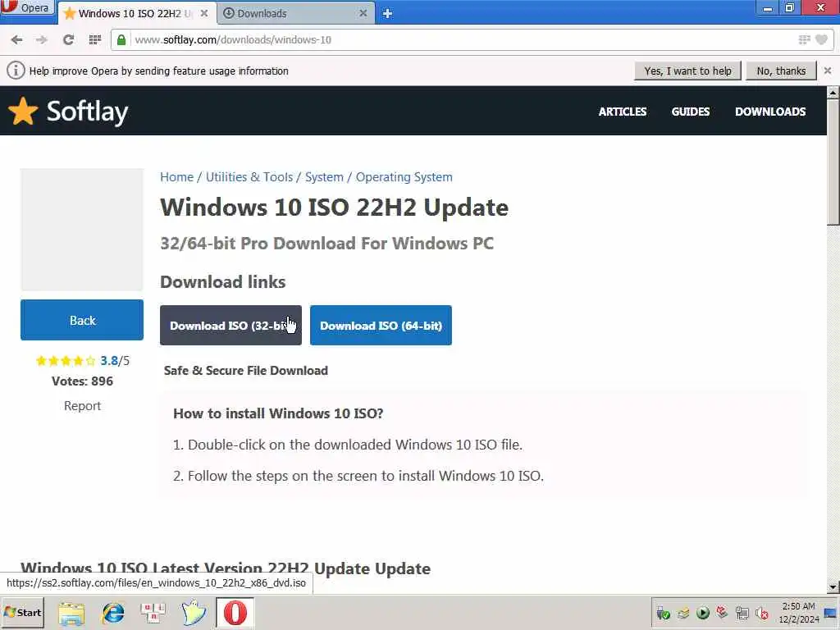This screenshot has height=630, width=840.
Task: Click the page scrollbar up arrow
Action: [833, 93]
